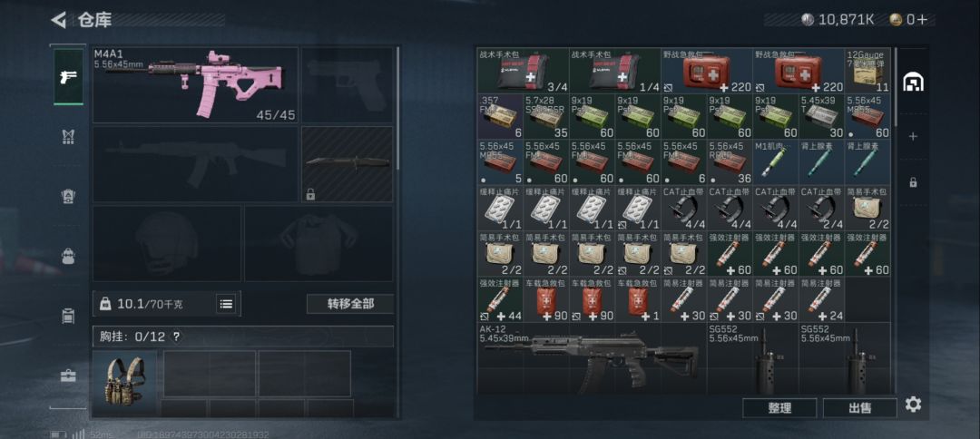Viewport: 980px width, 439px height.
Task: Expand the 10,871K currency balance
Action: (838, 19)
